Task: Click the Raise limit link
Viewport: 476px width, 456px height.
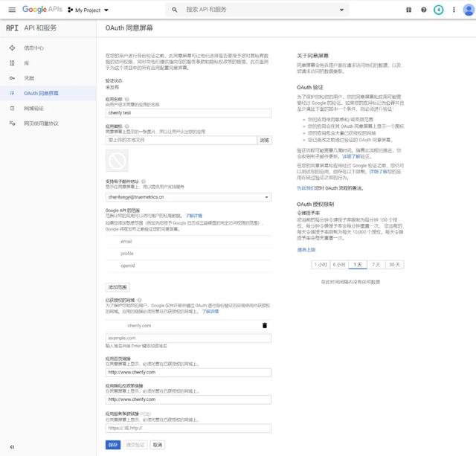Action: point(306,250)
